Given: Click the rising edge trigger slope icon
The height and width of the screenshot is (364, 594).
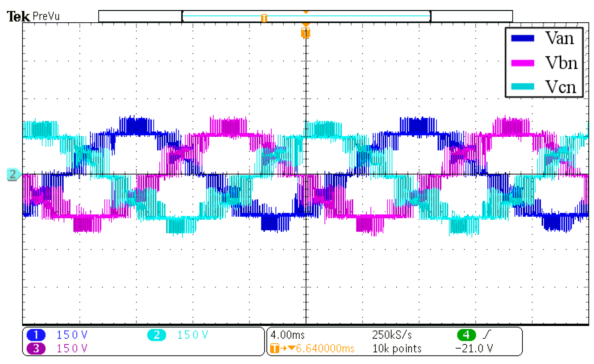Looking at the screenshot, I should pos(487,334).
